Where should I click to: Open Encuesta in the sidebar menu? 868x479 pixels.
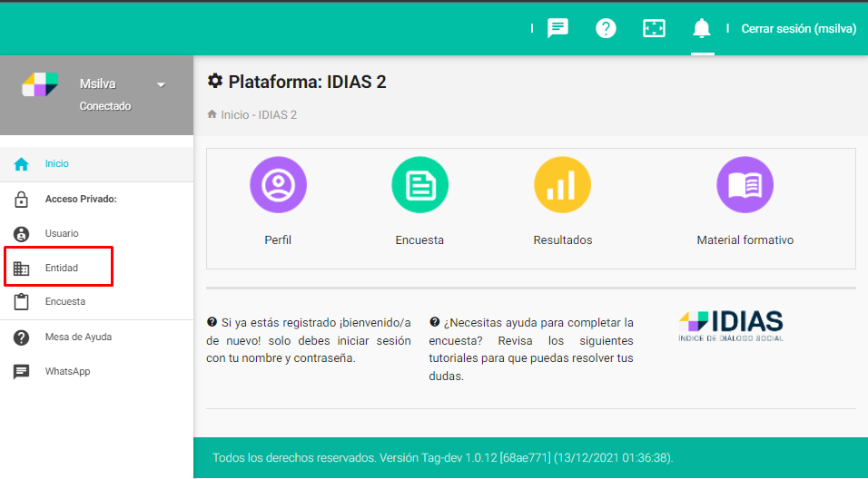96,302
